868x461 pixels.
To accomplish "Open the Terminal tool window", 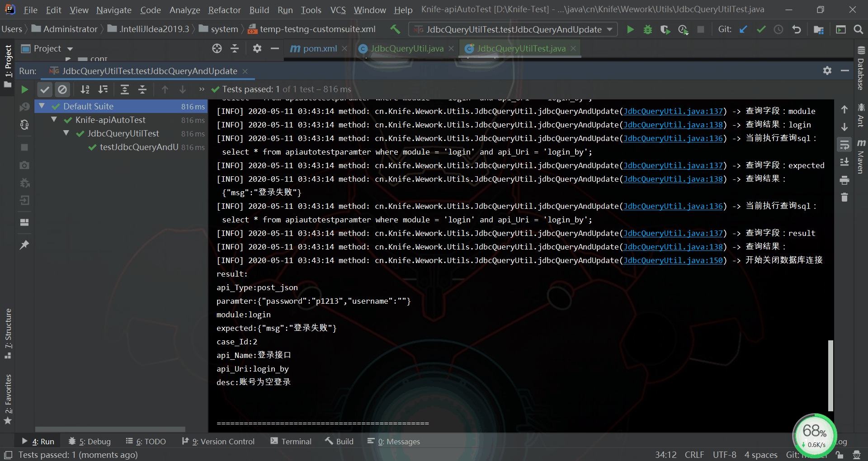I will pos(291,442).
